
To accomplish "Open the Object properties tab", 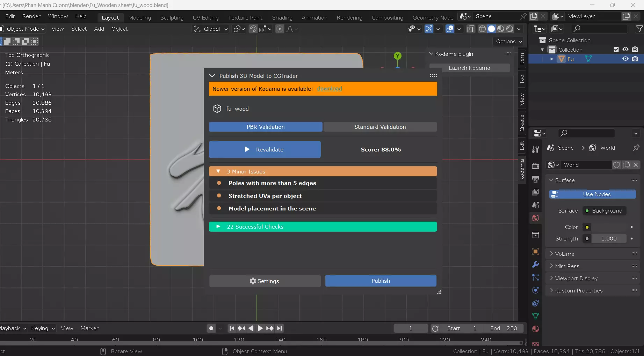I will (535, 251).
